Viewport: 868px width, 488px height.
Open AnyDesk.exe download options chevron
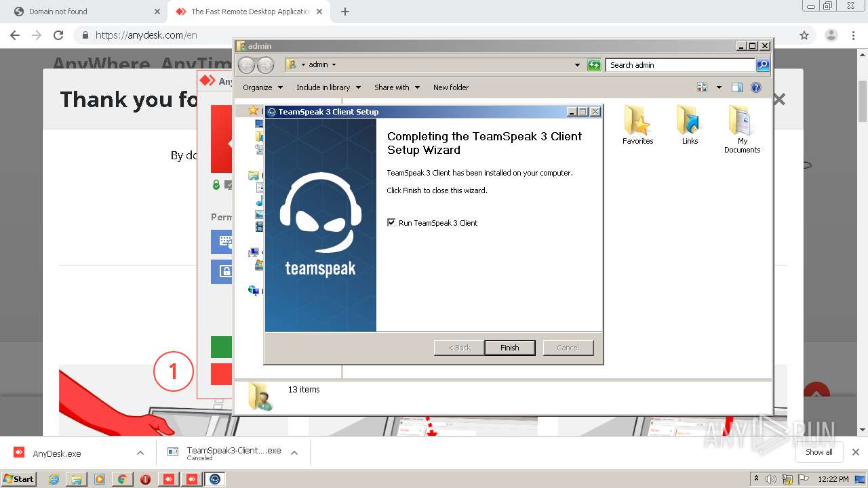[140, 453]
